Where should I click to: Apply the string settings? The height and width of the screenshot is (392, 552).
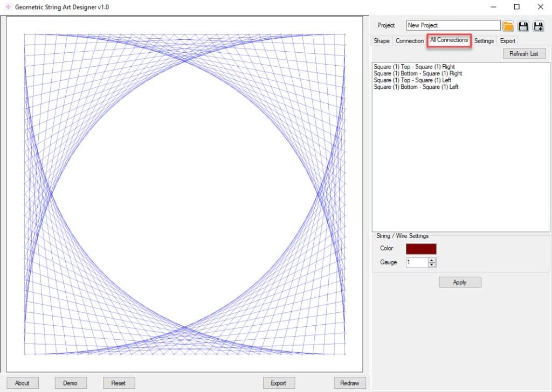(460, 282)
